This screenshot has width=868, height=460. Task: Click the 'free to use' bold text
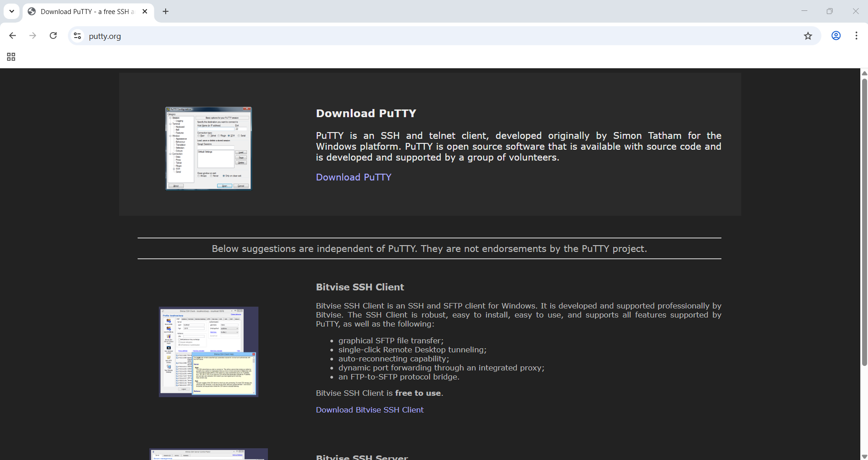418,393
